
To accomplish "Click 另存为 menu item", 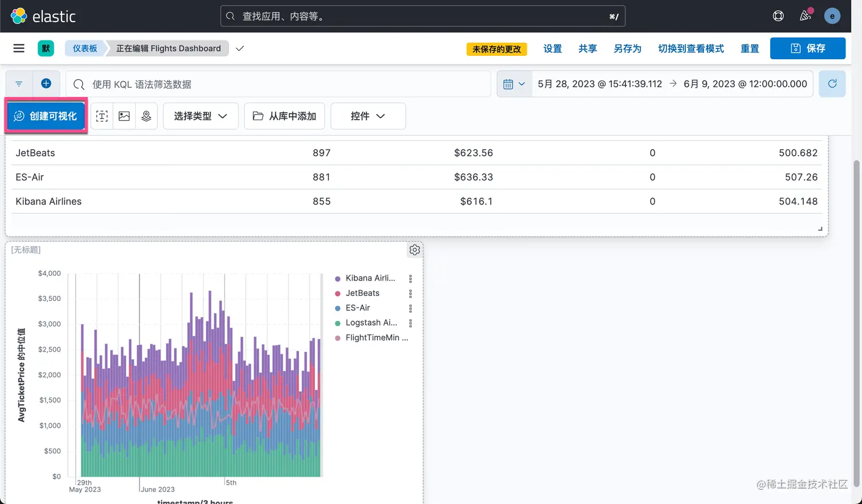I will pos(628,48).
